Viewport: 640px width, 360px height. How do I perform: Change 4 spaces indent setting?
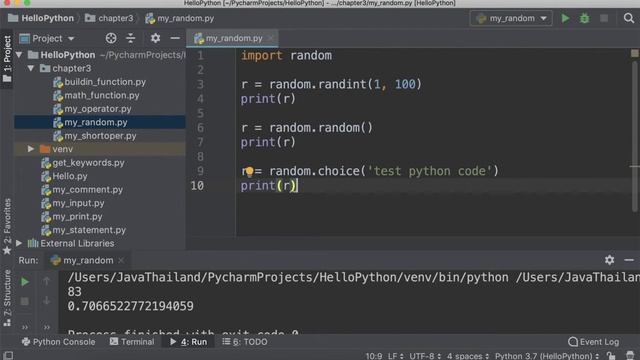(x=468, y=356)
